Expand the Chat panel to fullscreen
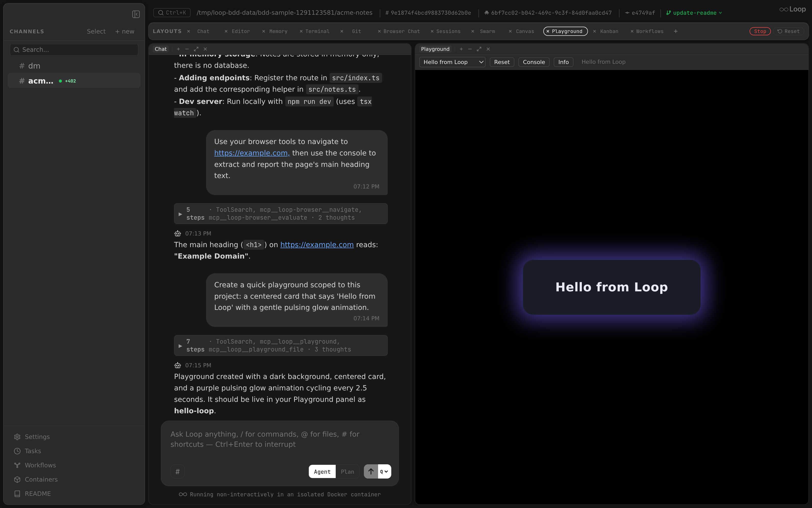The width and height of the screenshot is (812, 508). point(196,49)
